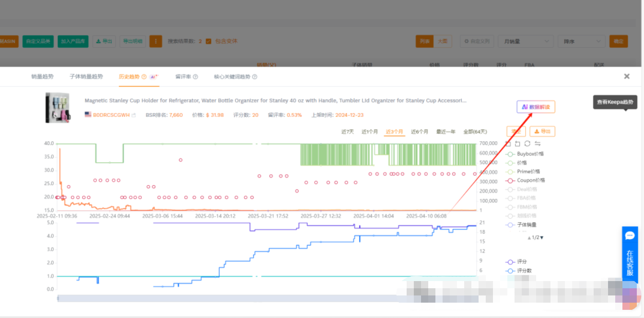This screenshot has height=318, width=644.
Task: Click the Magnetic Stanley Cup Holder title
Action: (x=275, y=101)
